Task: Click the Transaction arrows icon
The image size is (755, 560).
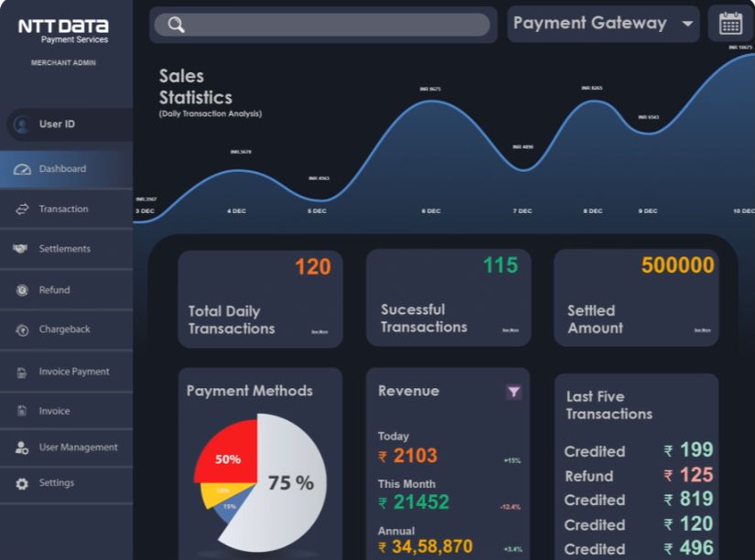Action: point(22,209)
